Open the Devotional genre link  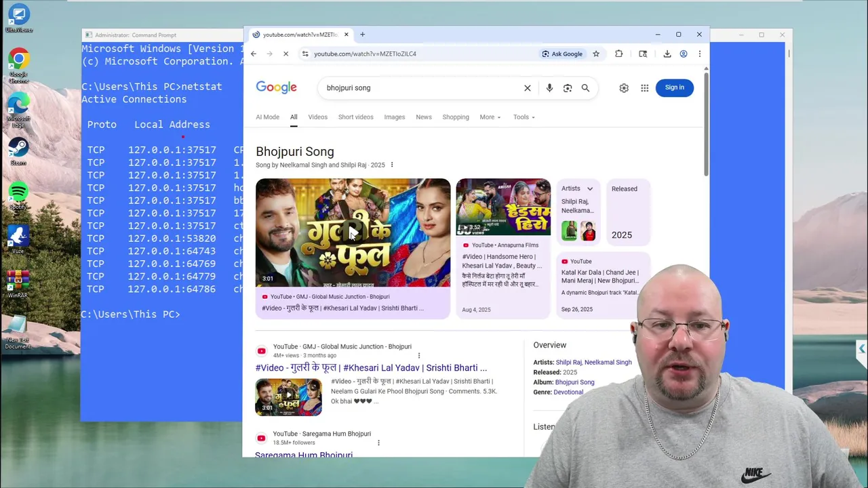(568, 392)
